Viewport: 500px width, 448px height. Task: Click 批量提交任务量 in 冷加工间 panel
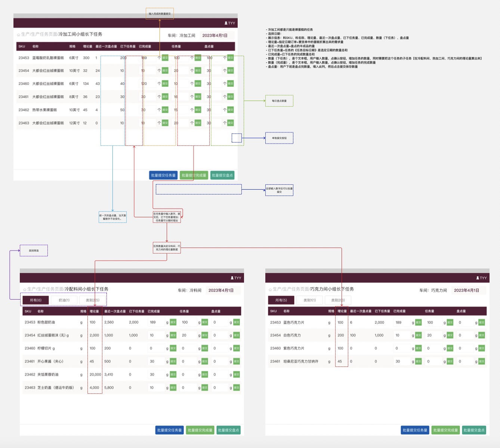[x=163, y=175]
